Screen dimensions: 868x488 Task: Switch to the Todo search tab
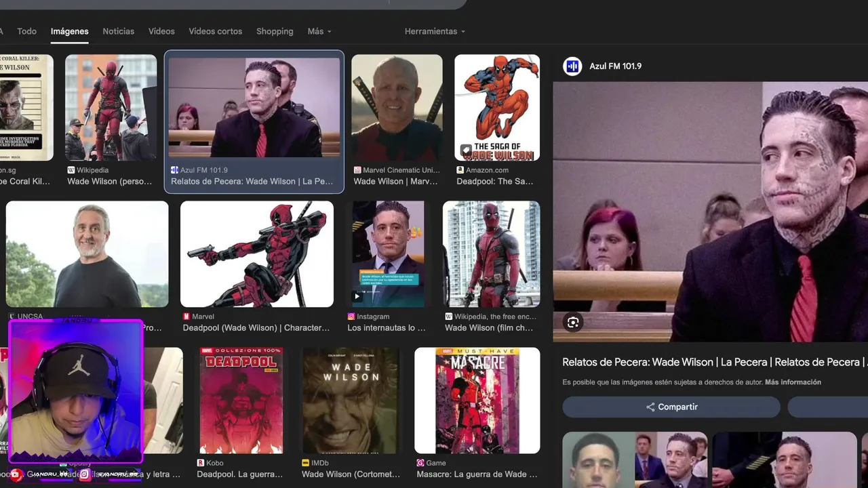click(x=26, y=31)
